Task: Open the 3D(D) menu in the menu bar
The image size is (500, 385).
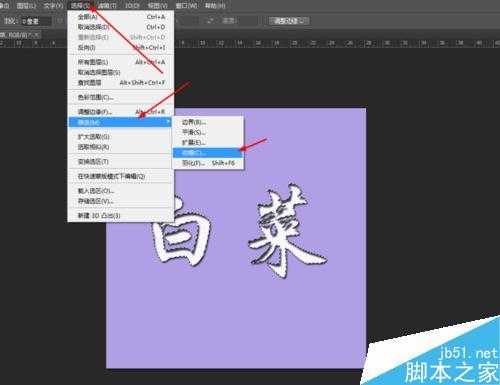Action: click(x=132, y=6)
